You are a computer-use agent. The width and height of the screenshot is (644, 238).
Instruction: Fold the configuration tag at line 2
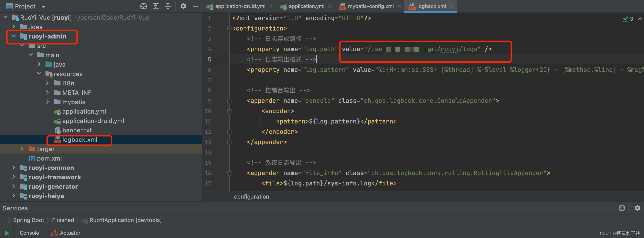point(229,29)
